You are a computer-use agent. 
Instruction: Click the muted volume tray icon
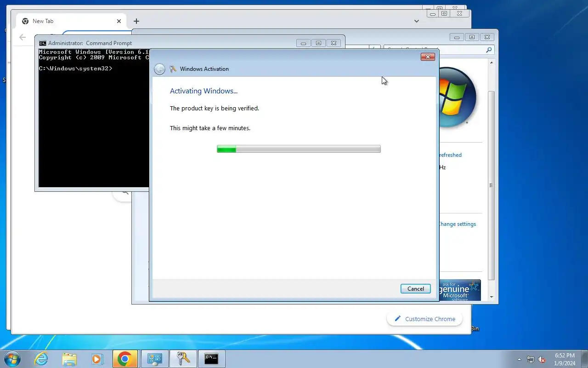coord(542,359)
